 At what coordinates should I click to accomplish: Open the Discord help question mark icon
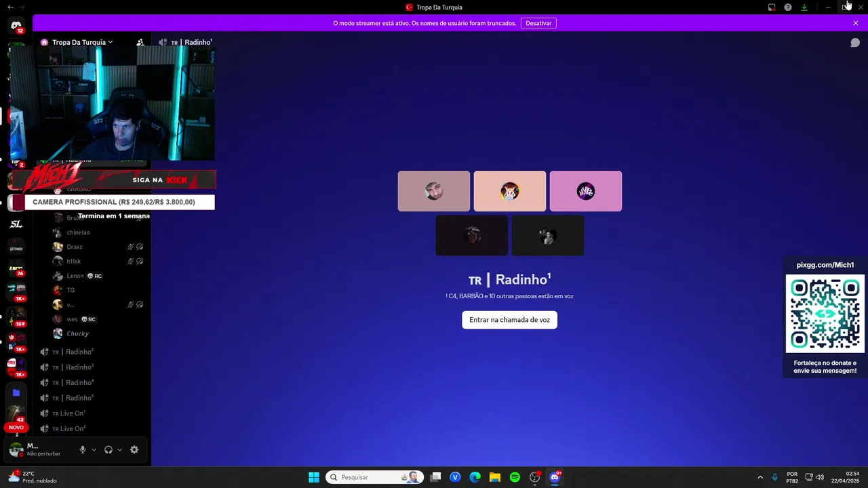tap(788, 7)
